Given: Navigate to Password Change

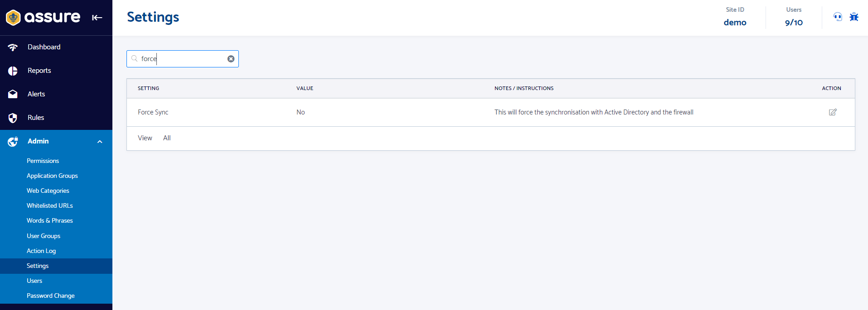Looking at the screenshot, I should tap(51, 296).
